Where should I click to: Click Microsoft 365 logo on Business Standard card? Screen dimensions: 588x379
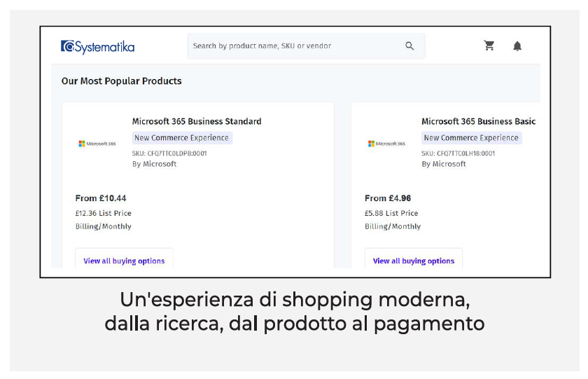97,144
